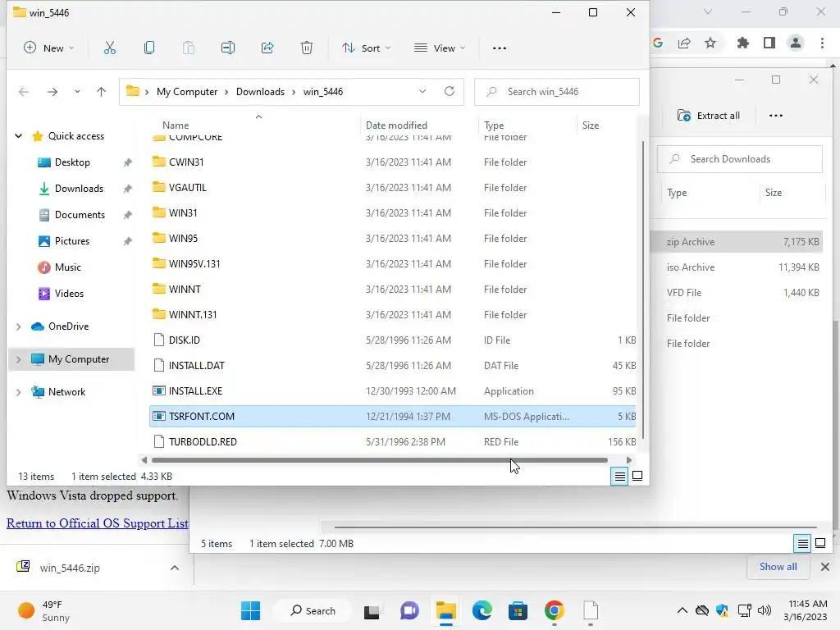Open win_5446.zip download item
Image resolution: width=840 pixels, height=630 pixels.
70,568
